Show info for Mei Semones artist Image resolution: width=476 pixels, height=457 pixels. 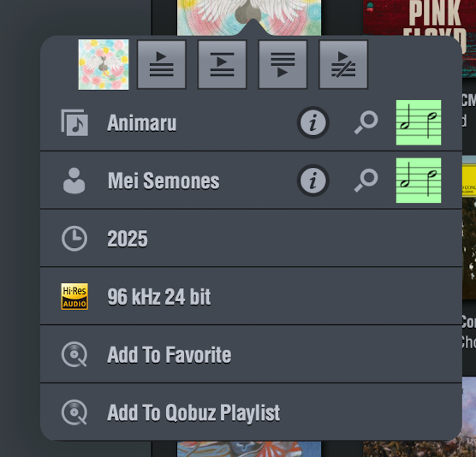[x=313, y=181]
